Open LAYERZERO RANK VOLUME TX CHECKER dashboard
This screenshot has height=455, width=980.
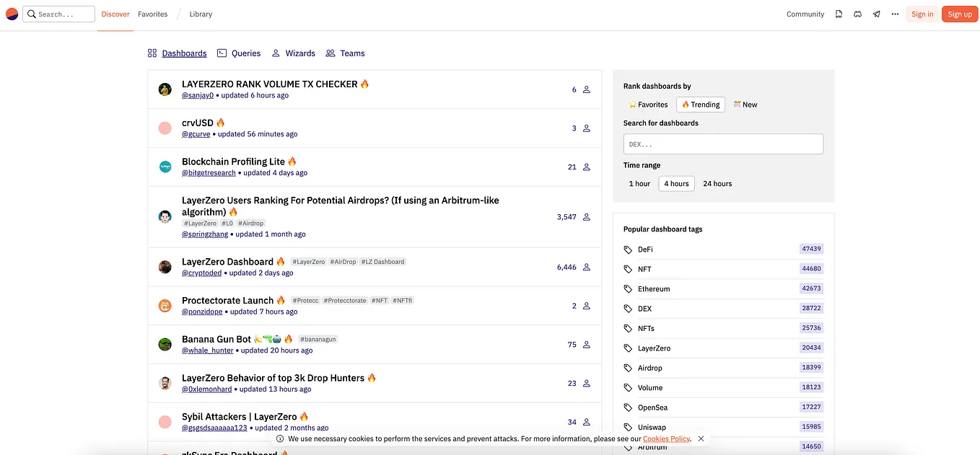click(x=270, y=84)
